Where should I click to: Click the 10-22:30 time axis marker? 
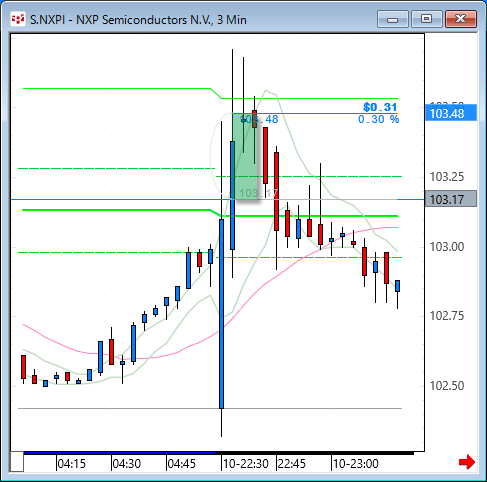click(246, 464)
